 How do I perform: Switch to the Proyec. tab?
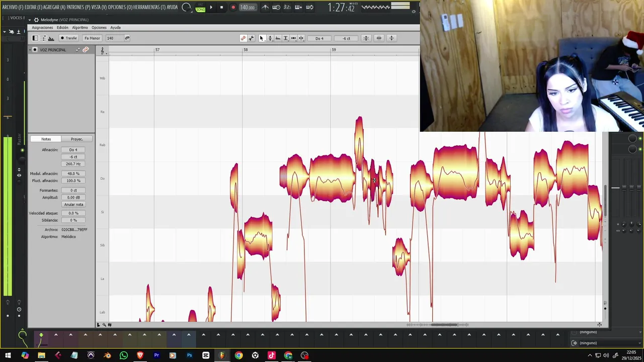77,139
